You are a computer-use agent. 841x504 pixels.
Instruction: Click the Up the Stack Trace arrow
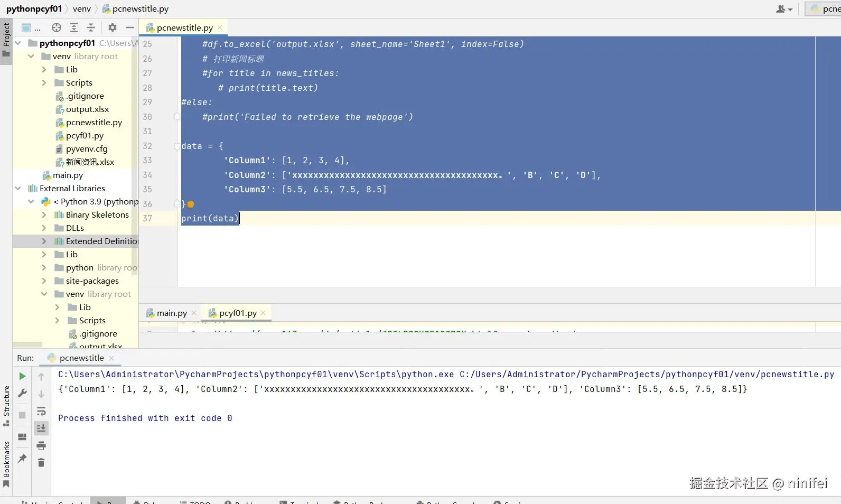point(41,376)
